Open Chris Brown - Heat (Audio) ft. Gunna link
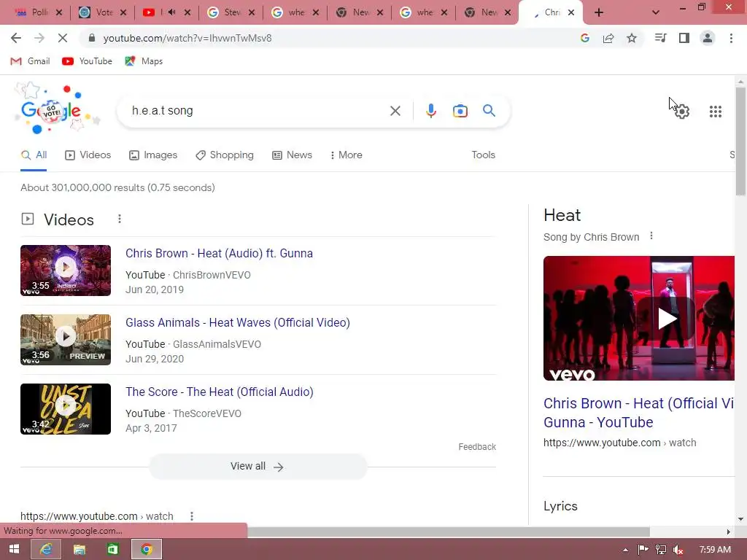 pyautogui.click(x=219, y=253)
